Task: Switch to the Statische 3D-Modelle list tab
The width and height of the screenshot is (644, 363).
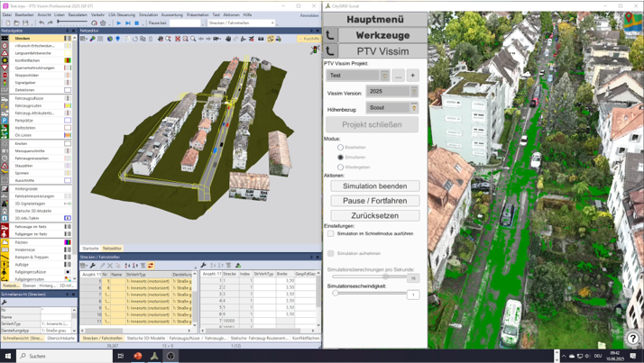Action: click(x=146, y=339)
